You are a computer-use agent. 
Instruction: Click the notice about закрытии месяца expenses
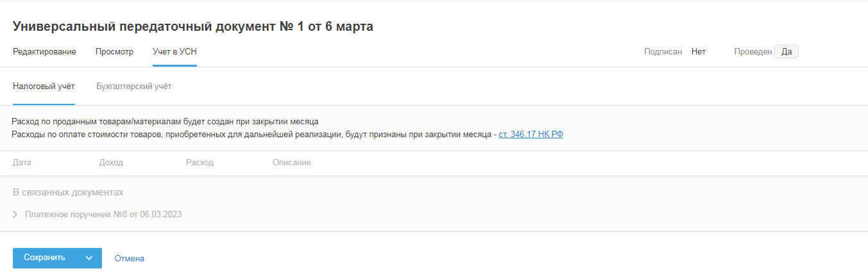[x=165, y=121]
